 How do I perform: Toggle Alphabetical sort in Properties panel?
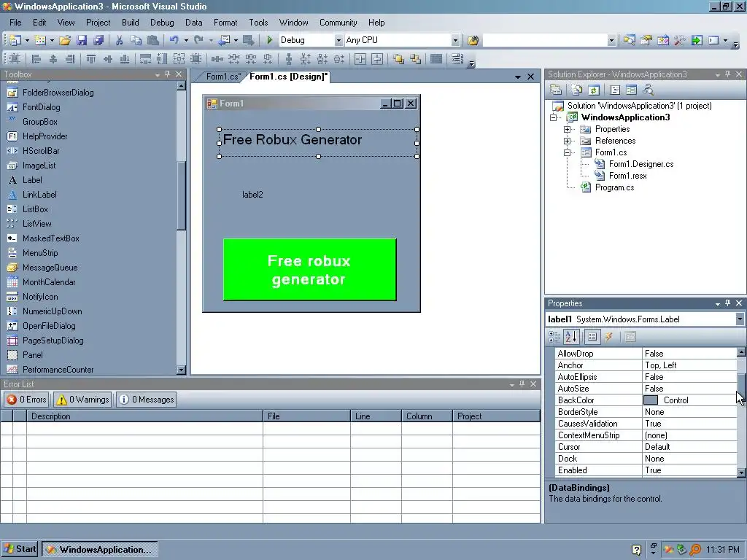[570, 337]
